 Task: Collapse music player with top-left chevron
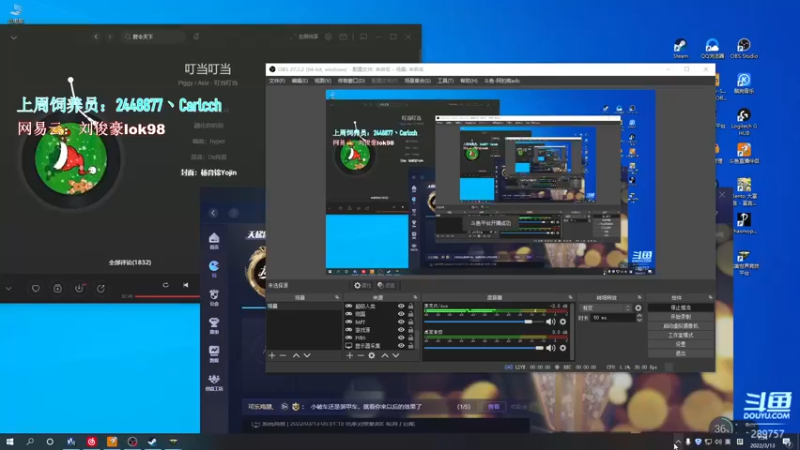[x=14, y=37]
